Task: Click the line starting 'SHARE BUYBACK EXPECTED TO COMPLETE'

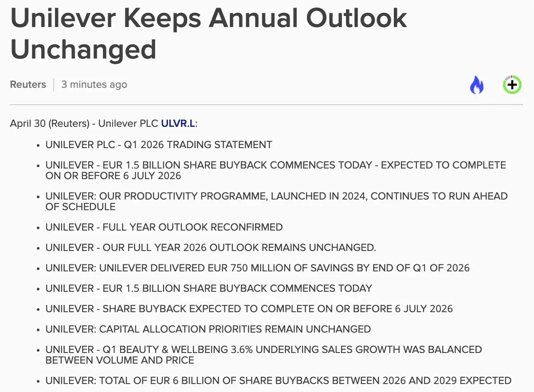Action: click(x=249, y=309)
